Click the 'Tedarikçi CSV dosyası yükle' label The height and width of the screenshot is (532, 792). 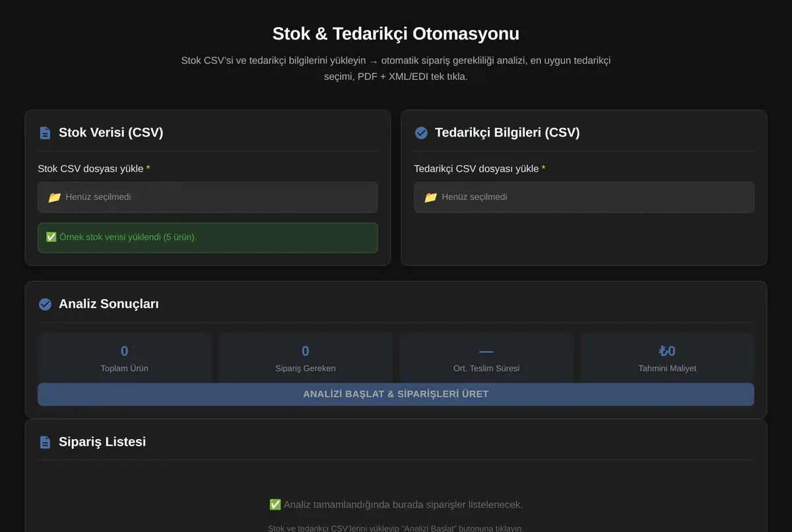480,169
